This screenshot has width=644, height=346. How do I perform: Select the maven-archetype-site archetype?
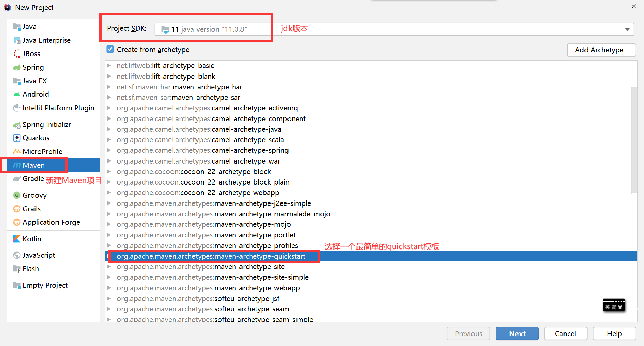tap(371, 267)
